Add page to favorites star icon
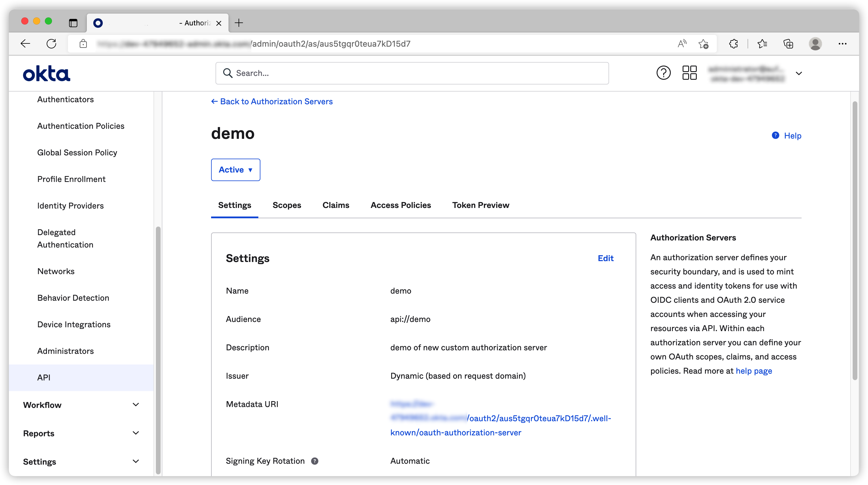 [704, 44]
